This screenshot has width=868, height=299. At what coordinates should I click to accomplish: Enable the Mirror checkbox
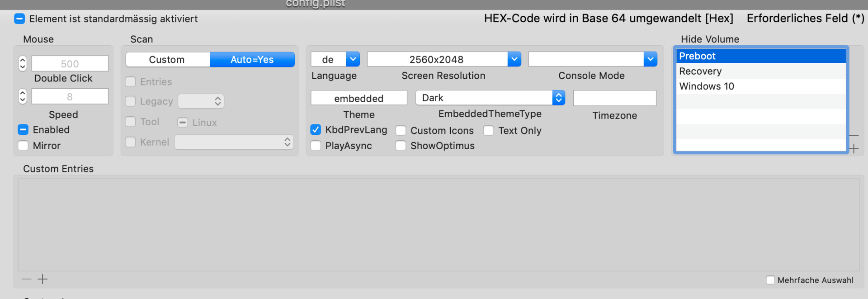(23, 146)
